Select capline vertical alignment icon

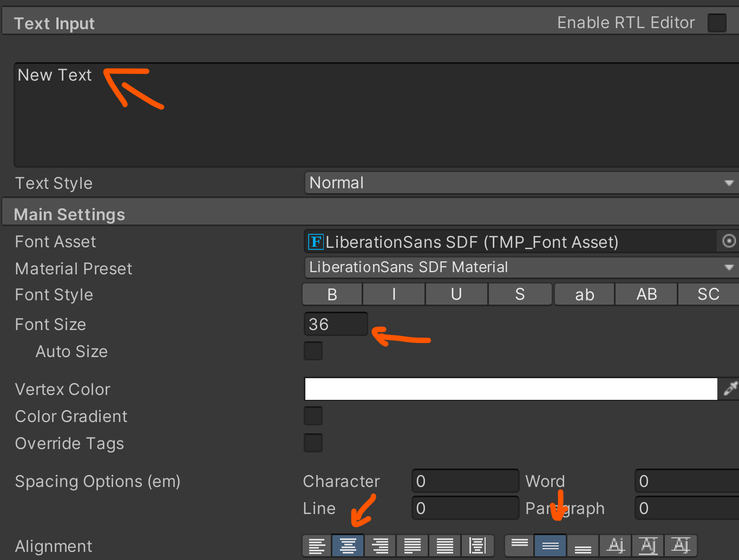coord(681,545)
